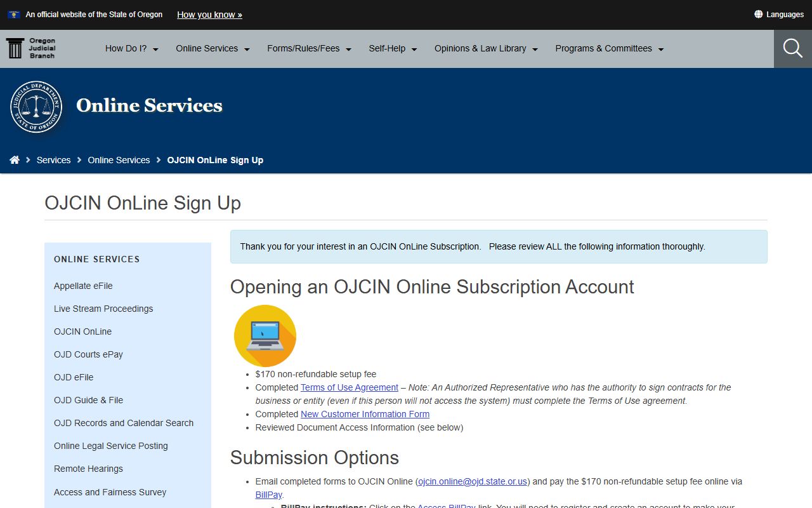The height and width of the screenshot is (508, 812).
Task: Open Access and Fairness Survey item
Action: coord(110,492)
